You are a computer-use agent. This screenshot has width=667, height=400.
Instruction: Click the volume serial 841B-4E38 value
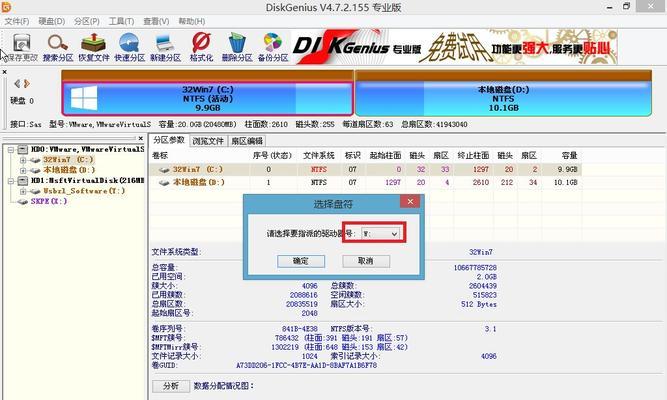coord(299,329)
